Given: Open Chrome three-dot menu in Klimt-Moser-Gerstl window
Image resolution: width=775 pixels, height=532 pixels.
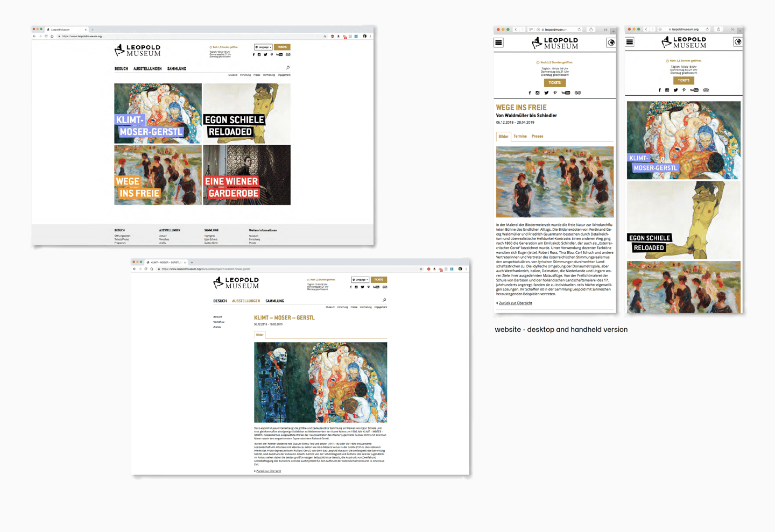Looking at the screenshot, I should 466,269.
